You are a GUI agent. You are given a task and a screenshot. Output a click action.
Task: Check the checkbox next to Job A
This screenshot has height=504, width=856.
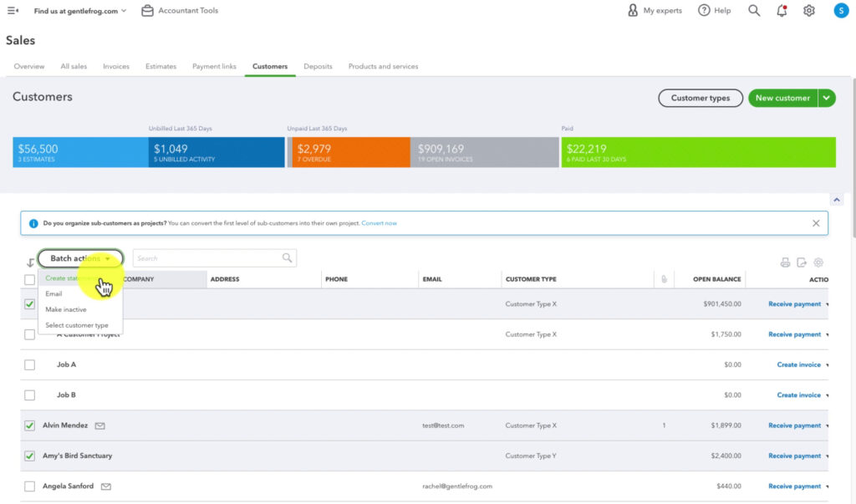[29, 364]
